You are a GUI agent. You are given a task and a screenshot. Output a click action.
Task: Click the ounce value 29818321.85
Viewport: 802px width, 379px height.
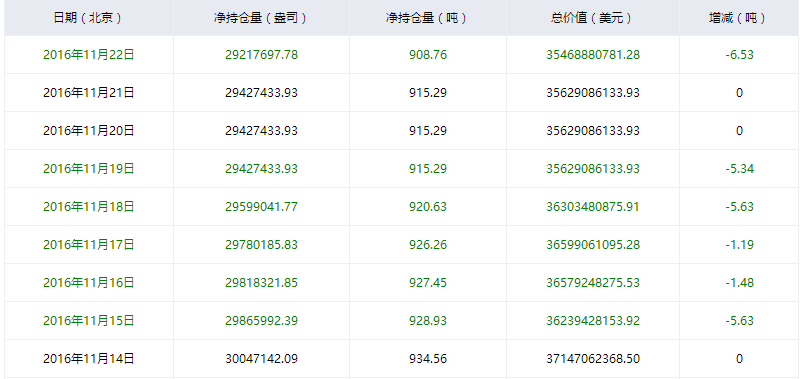[261, 282]
